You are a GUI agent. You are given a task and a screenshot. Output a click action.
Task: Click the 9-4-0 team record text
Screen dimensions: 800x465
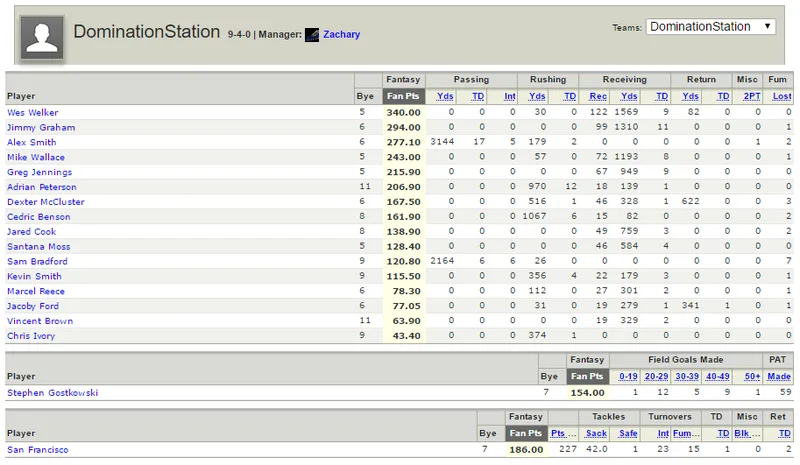point(239,35)
